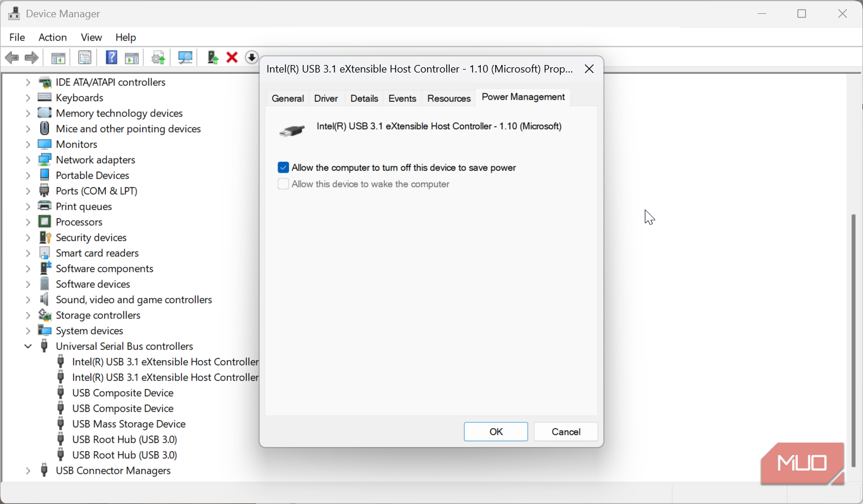Click the Network adapters icon

(x=44, y=159)
